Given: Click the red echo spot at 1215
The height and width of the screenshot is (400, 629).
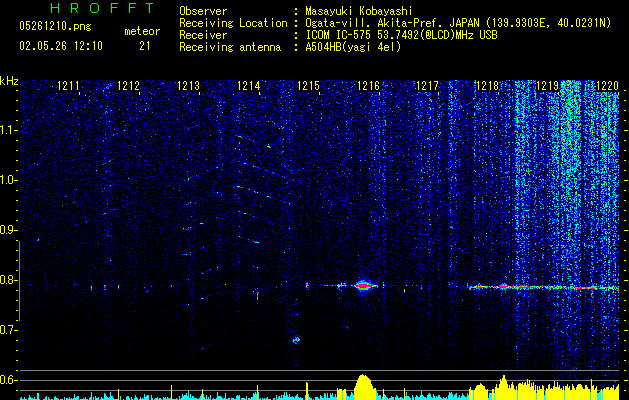Looking at the screenshot, I should 307,286.
